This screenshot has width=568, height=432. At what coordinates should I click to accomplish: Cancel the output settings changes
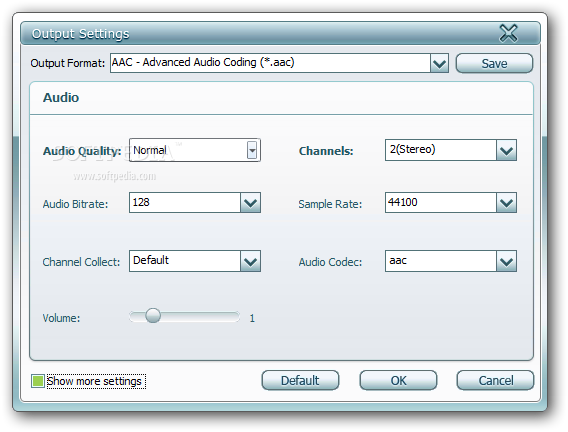pyautogui.click(x=495, y=380)
